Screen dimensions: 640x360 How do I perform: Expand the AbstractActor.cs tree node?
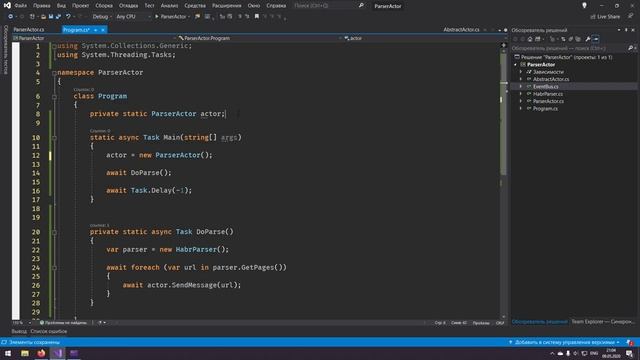coord(521,79)
